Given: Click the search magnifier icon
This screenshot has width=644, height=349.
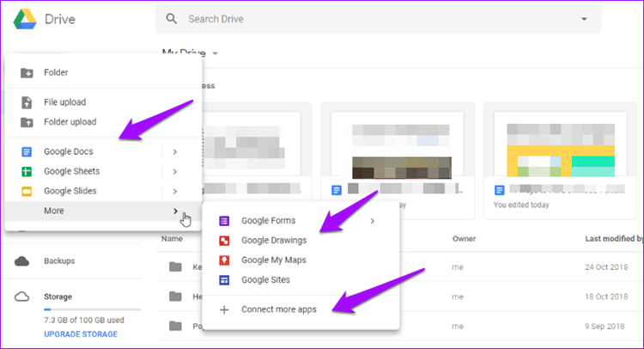Looking at the screenshot, I should coord(172,19).
